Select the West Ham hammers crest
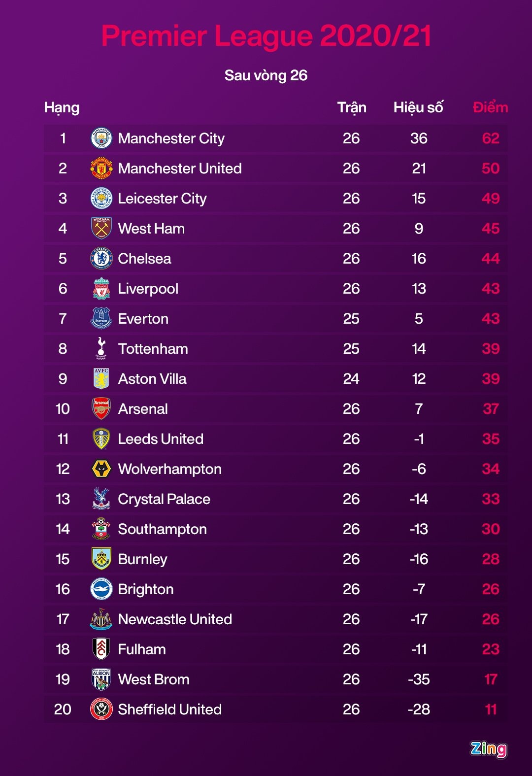This screenshot has width=532, height=776. [101, 229]
